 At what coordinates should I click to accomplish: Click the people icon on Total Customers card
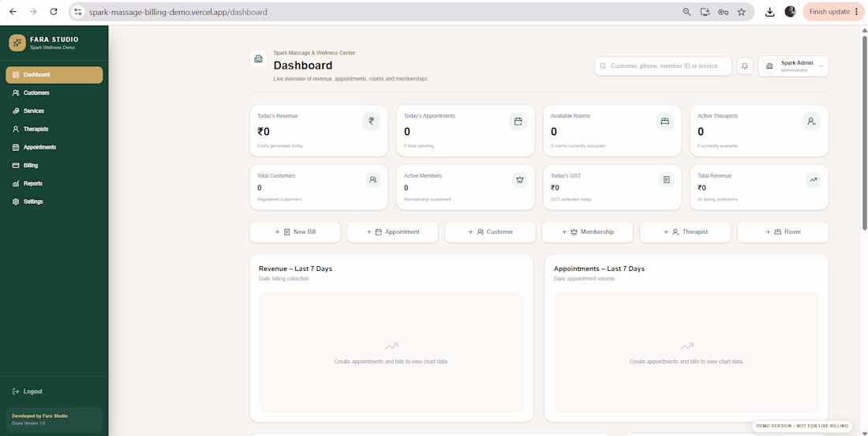pos(372,179)
